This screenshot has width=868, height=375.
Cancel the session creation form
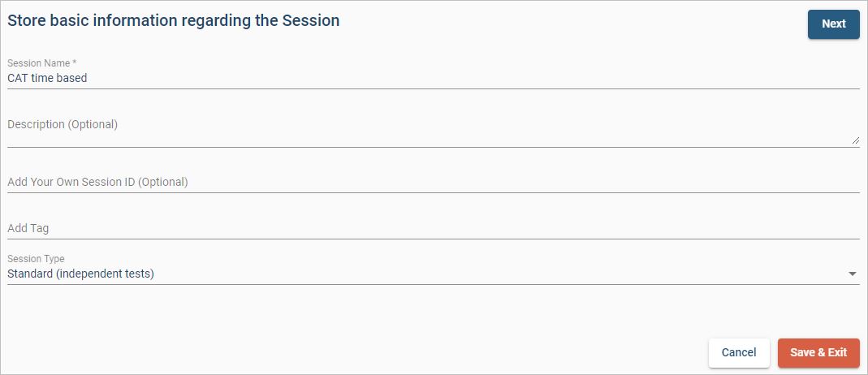click(x=739, y=352)
